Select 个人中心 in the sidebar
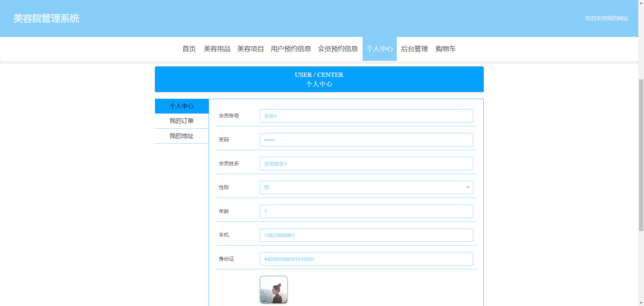 pos(181,106)
